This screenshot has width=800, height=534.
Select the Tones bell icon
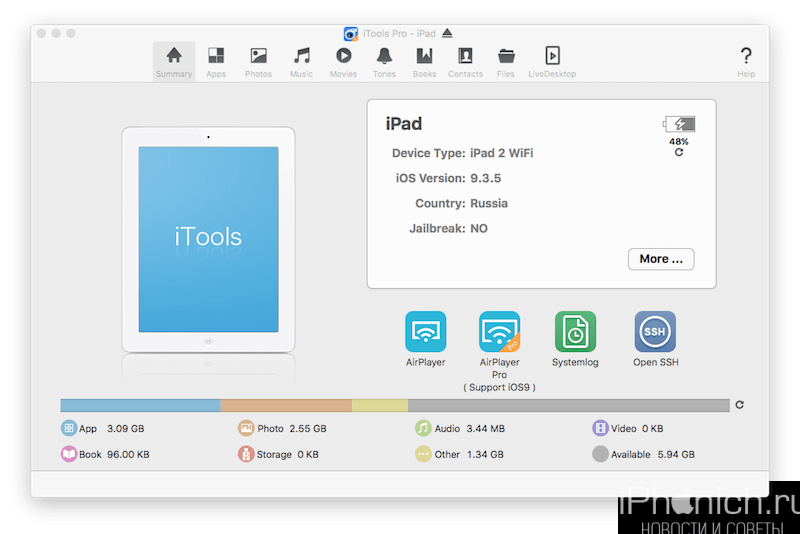click(384, 56)
